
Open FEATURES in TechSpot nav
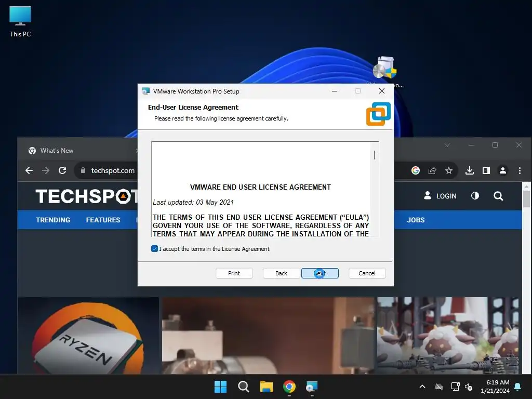103,220
